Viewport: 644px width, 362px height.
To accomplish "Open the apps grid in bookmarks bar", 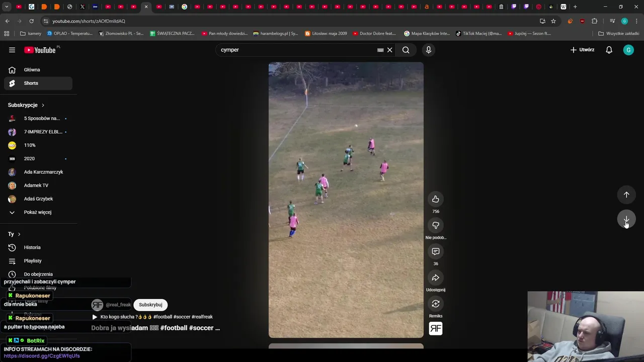I will coord(7,34).
